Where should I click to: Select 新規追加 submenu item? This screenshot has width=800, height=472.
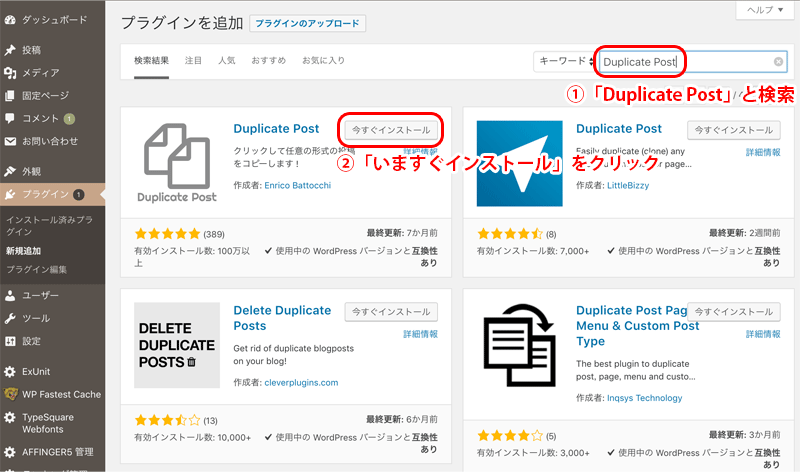pyautogui.click(x=23, y=251)
